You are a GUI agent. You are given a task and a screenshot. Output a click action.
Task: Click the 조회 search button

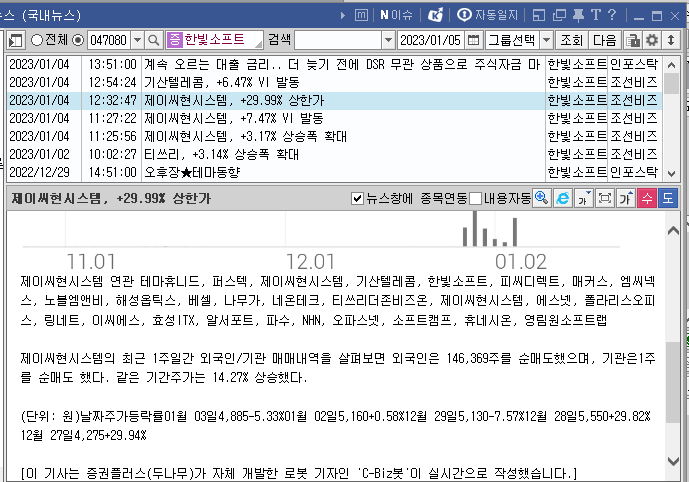click(x=571, y=40)
